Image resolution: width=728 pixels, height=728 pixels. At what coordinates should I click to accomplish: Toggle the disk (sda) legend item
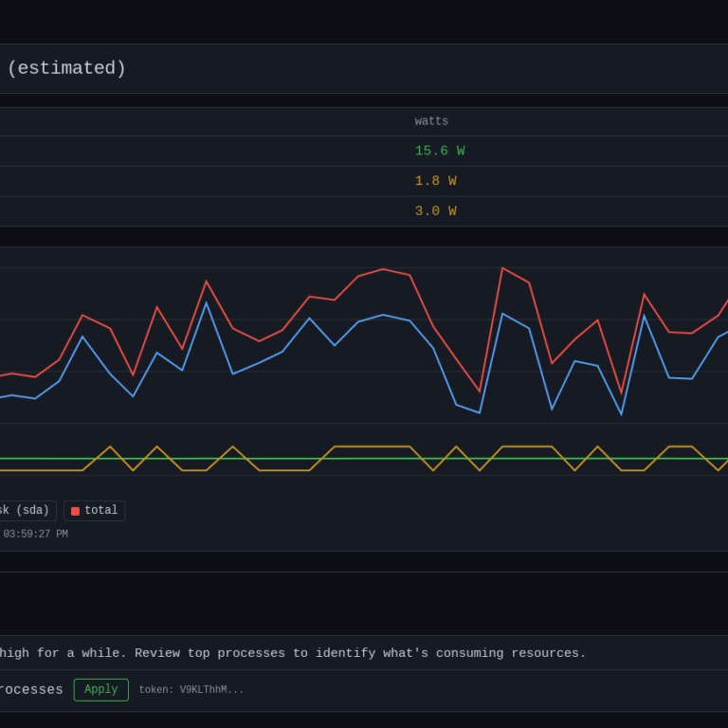pyautogui.click(x=27, y=510)
